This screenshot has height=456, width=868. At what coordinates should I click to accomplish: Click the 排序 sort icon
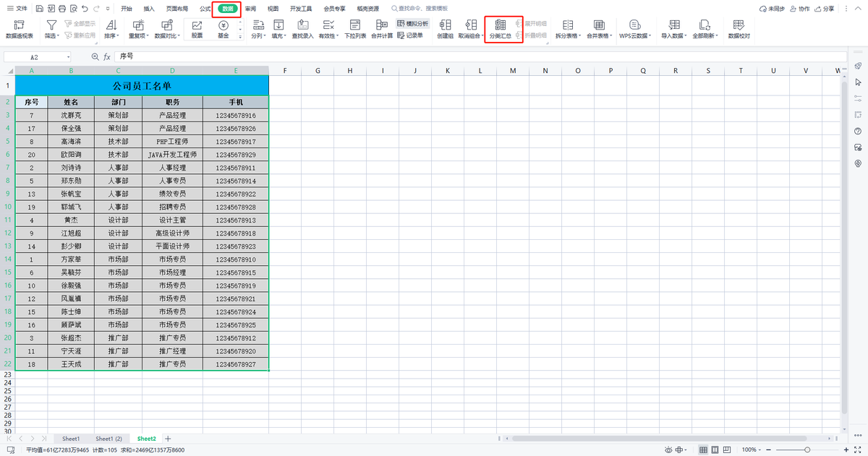(x=110, y=25)
